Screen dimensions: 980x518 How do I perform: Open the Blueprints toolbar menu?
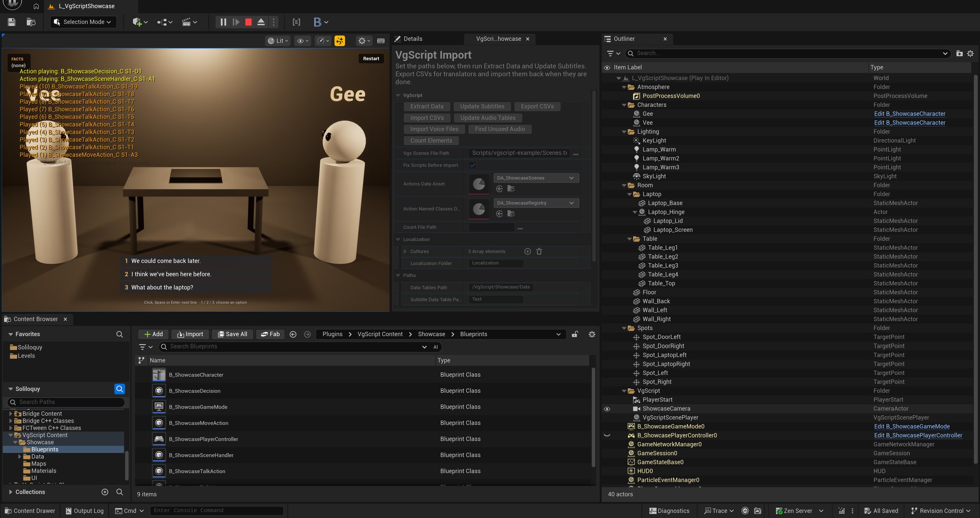tap(320, 22)
